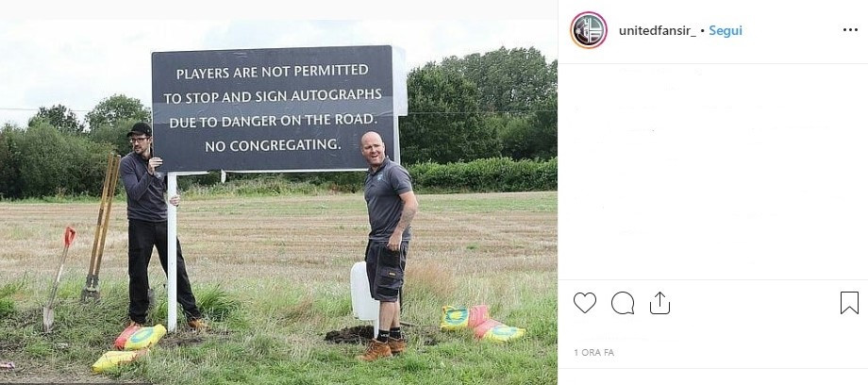Click the white signpost pole
Viewport: 868px width, 385px height.
172,252
